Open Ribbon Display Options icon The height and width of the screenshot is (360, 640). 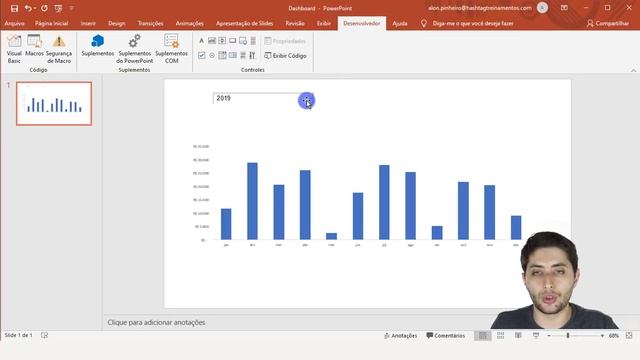(564, 8)
